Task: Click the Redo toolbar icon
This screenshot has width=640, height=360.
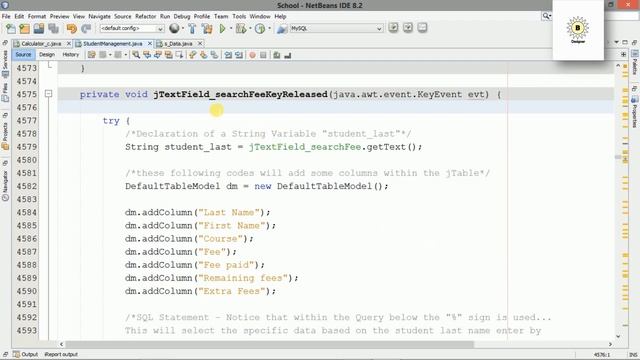Action: (x=86, y=29)
